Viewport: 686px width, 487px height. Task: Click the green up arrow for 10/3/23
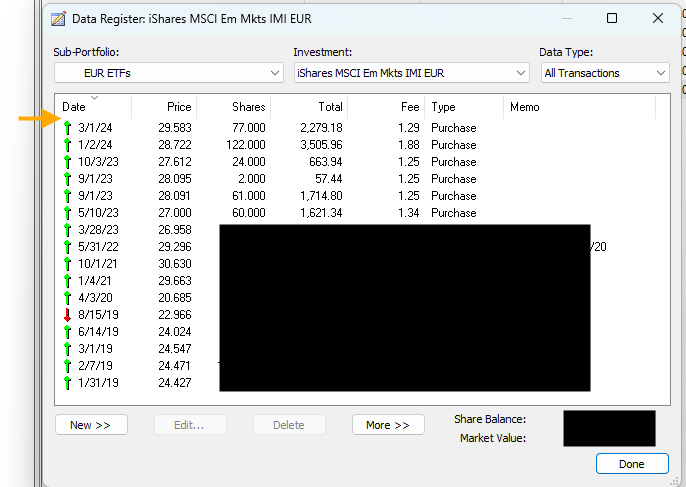click(x=67, y=162)
